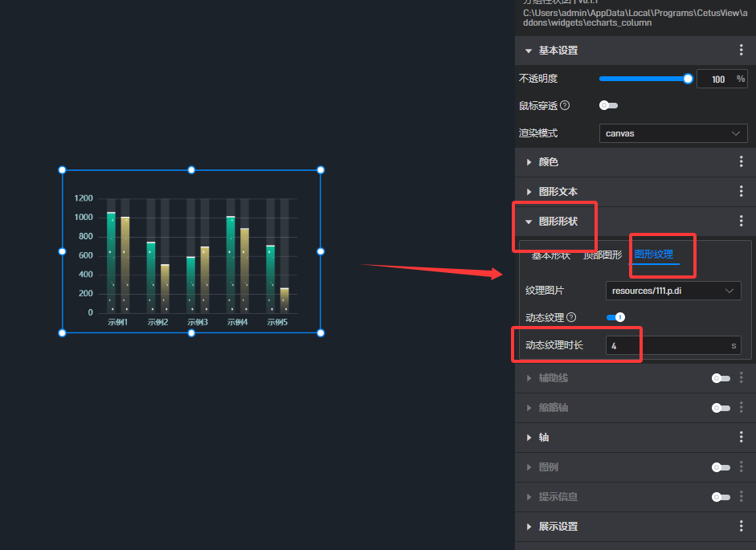
Task: Open the 渲染模式 canvas dropdown
Action: click(673, 133)
